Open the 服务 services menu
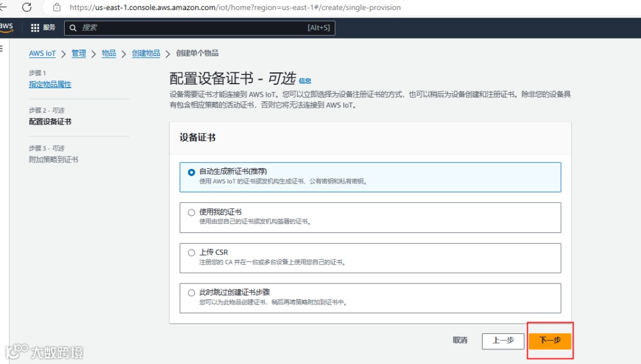 pyautogui.click(x=49, y=27)
